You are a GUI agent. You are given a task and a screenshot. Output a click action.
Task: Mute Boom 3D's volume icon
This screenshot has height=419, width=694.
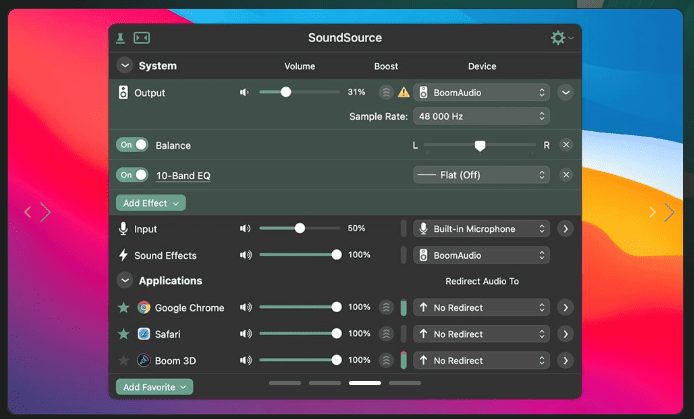246,361
